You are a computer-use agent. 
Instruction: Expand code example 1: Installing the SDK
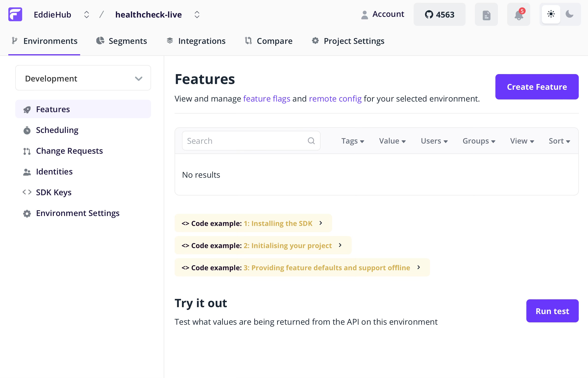coord(253,223)
